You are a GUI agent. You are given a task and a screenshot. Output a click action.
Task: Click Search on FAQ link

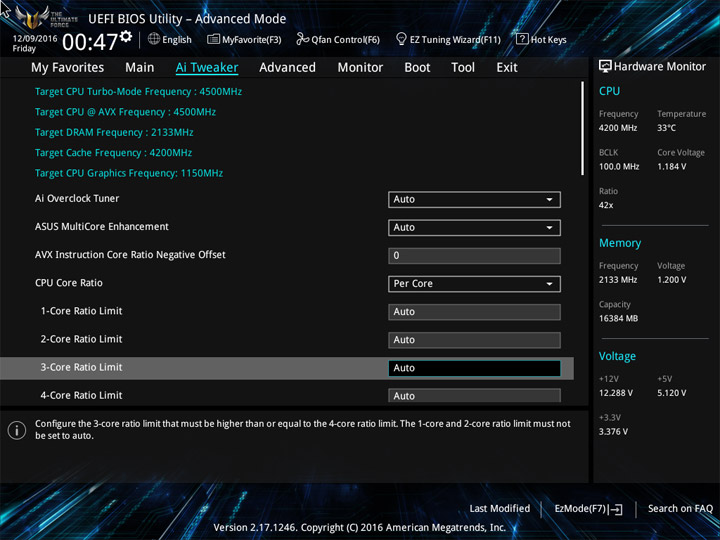680,508
